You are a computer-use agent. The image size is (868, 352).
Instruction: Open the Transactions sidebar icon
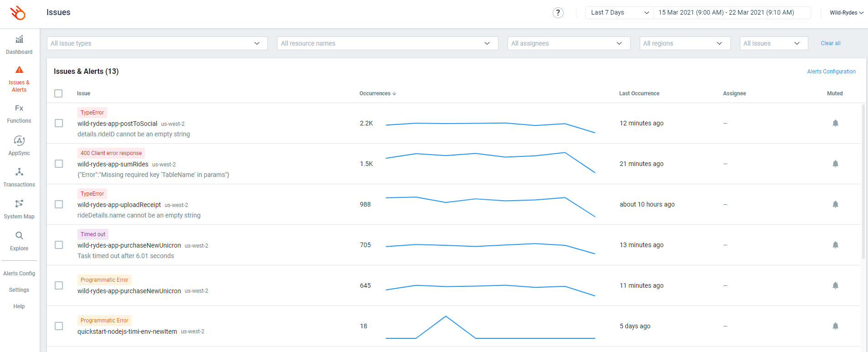(x=19, y=172)
